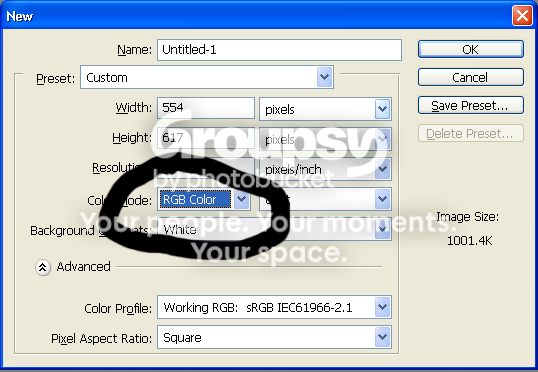Click the Delete Preset button
538x372 pixels.
point(471,133)
